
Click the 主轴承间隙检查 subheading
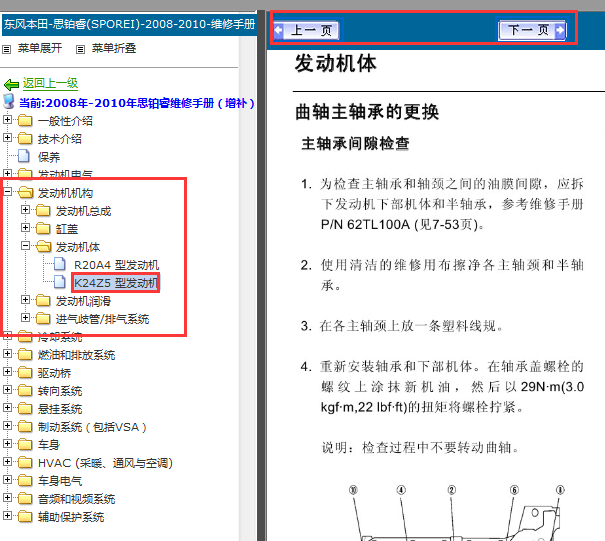coord(355,144)
